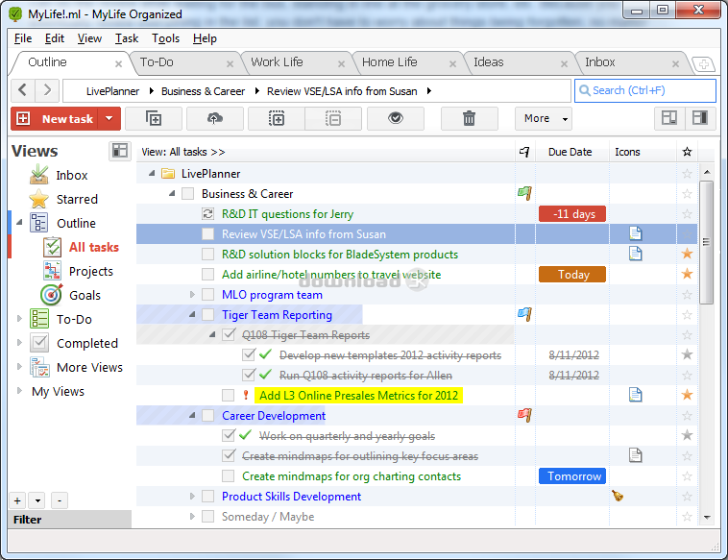Screen dimensions: 728x560
Task: Expand Someday / Maybe
Action: coord(192,516)
